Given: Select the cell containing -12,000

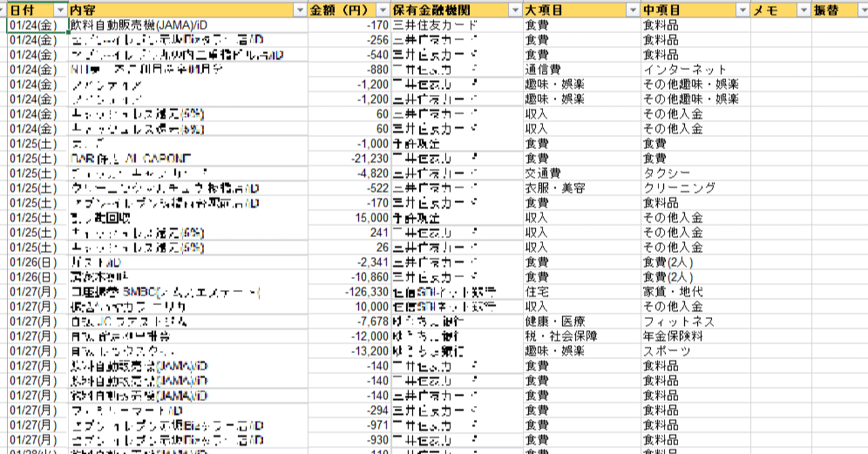Looking at the screenshot, I should coord(349,336).
